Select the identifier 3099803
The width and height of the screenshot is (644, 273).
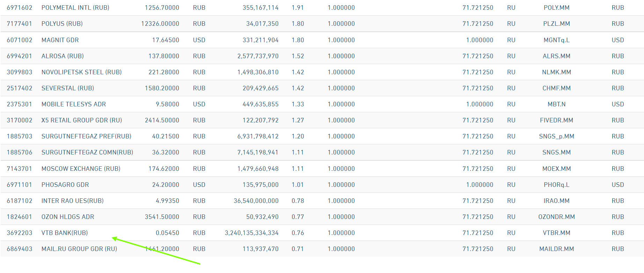pos(20,72)
